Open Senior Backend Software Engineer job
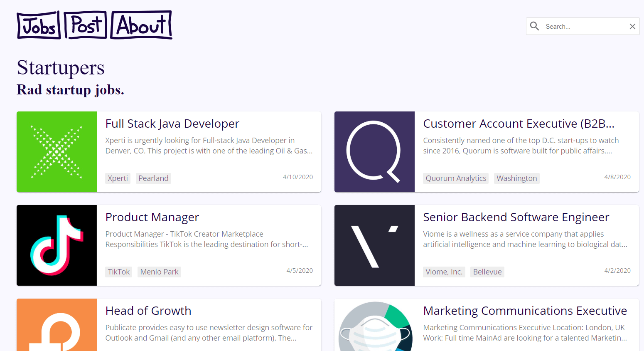The height and width of the screenshot is (351, 644). point(516,217)
